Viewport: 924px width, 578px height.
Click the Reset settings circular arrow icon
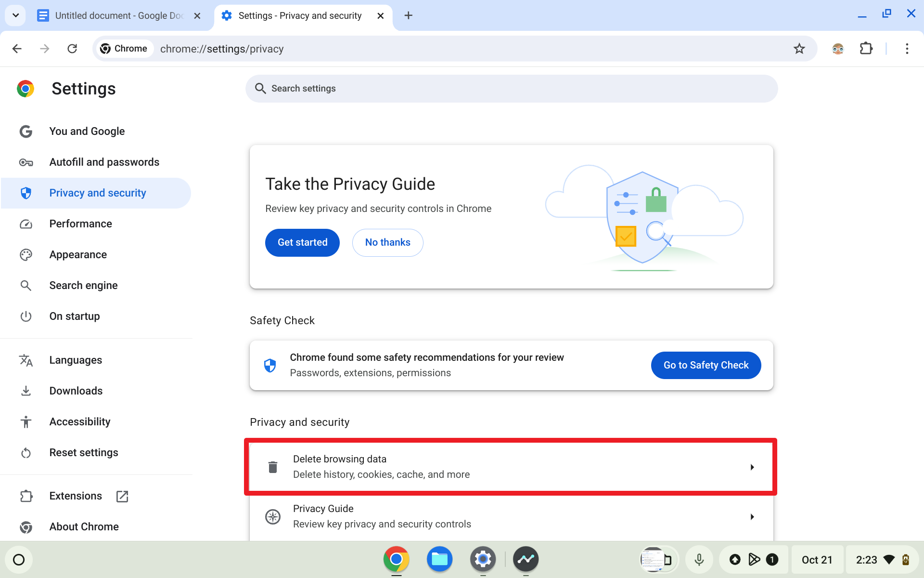click(26, 452)
